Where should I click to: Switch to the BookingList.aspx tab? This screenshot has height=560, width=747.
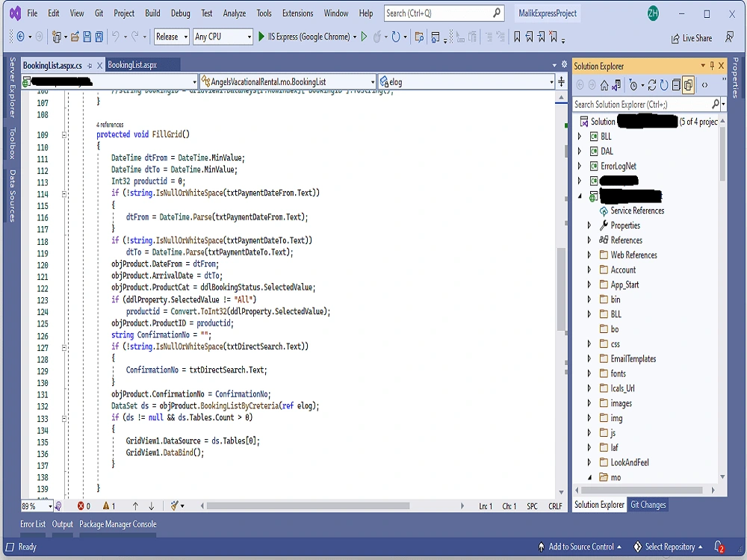pyautogui.click(x=132, y=65)
